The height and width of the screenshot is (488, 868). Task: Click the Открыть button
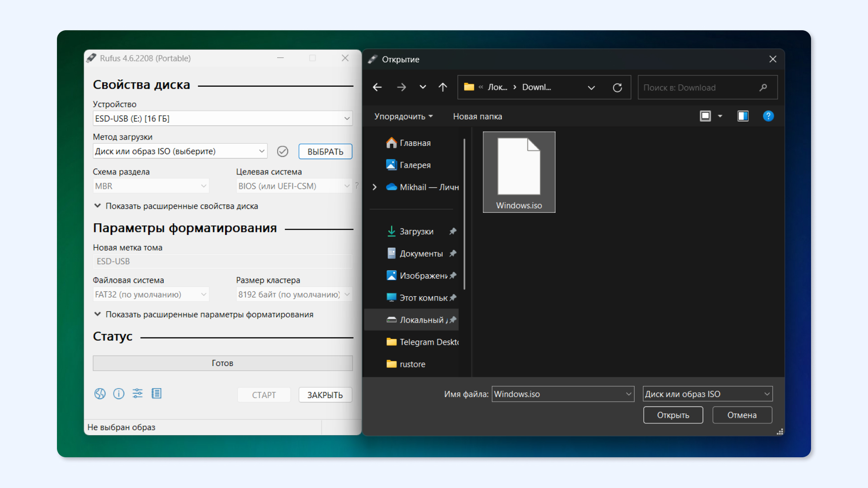[x=673, y=415]
